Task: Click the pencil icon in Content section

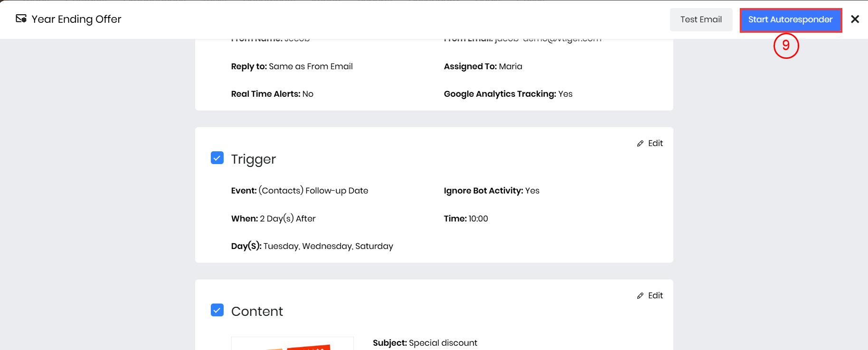Action: 640,295
